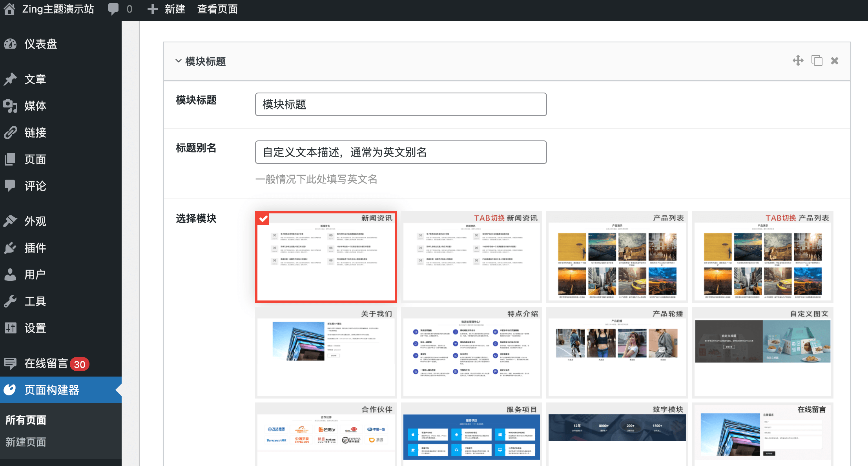Open the 插件 plugins menu

coord(35,248)
